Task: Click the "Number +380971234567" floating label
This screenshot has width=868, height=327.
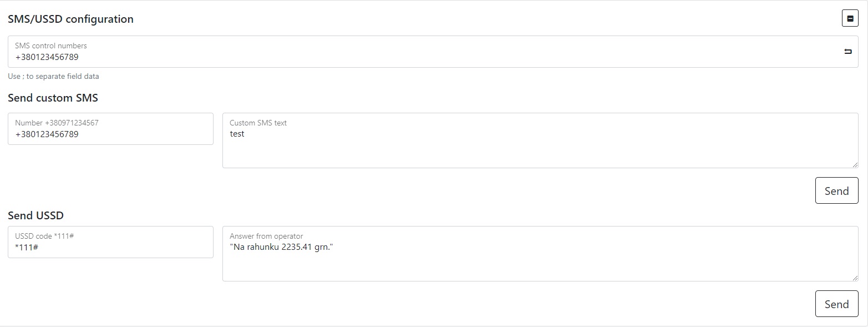Action: pos(57,123)
